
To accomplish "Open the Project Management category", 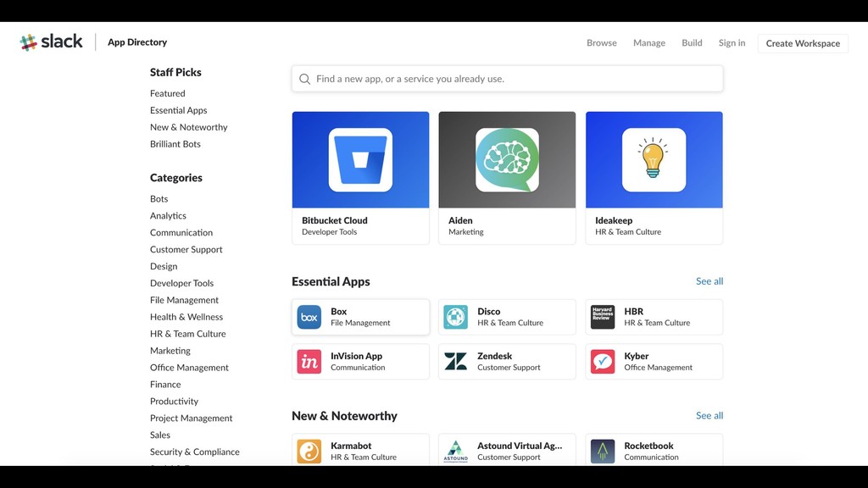I will [x=191, y=419].
